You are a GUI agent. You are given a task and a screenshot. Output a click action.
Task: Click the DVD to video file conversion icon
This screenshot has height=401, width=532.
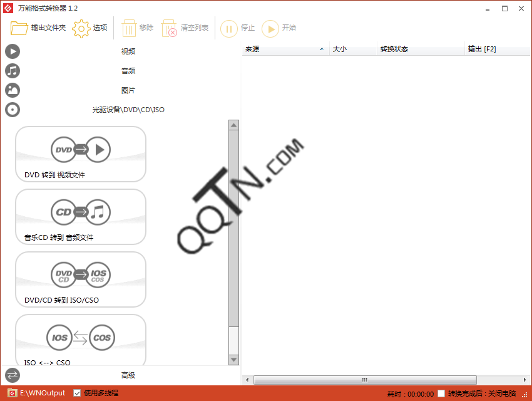tap(81, 150)
